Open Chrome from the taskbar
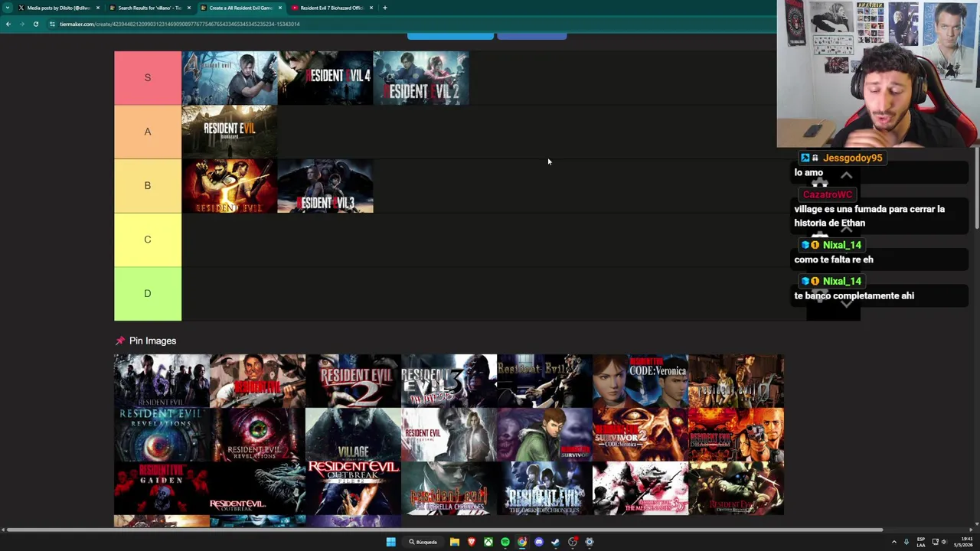This screenshot has width=980, height=551. pyautogui.click(x=522, y=542)
